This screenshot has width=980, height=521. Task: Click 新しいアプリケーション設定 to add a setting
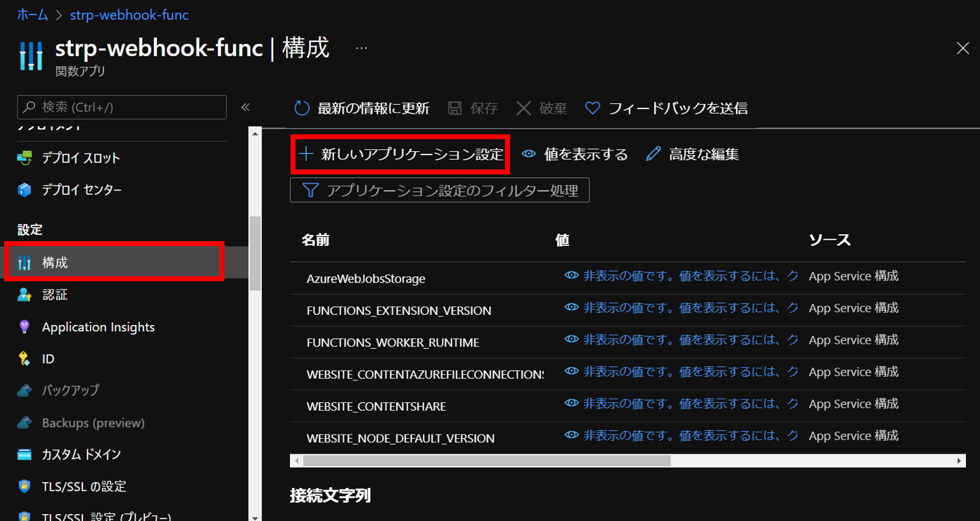[x=400, y=153]
